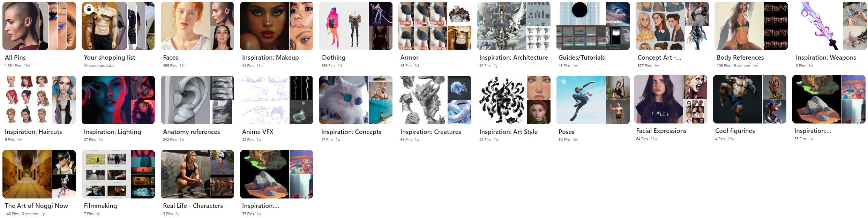Open the Anime VFX board

[277, 100]
